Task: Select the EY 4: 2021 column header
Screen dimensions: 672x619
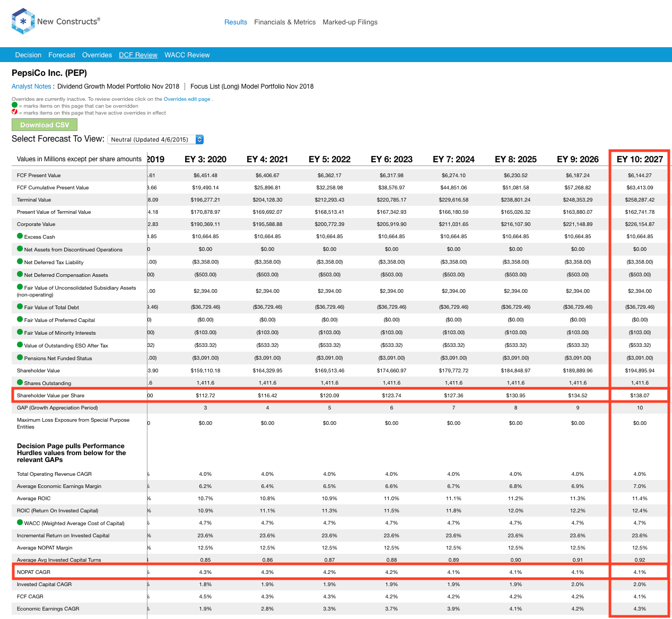Action: tap(267, 159)
